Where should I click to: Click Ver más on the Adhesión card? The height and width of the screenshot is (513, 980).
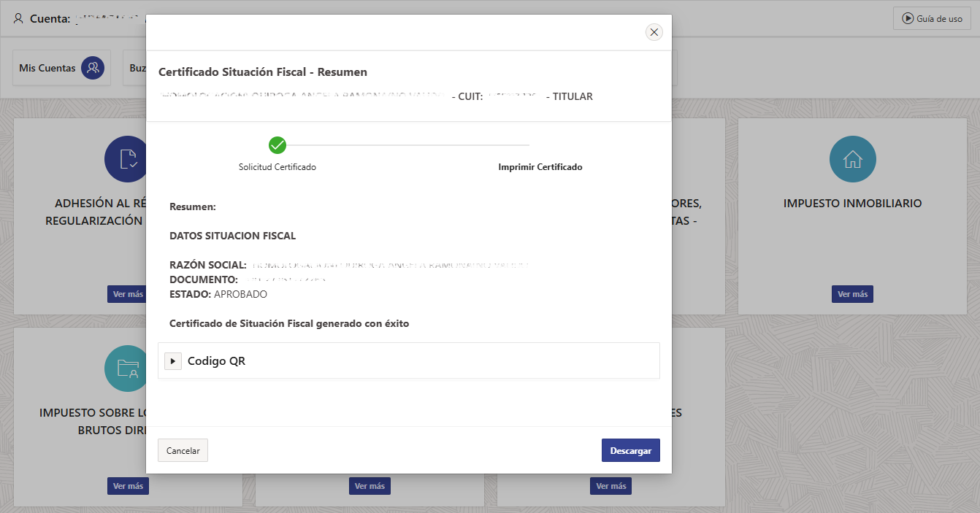coord(128,294)
